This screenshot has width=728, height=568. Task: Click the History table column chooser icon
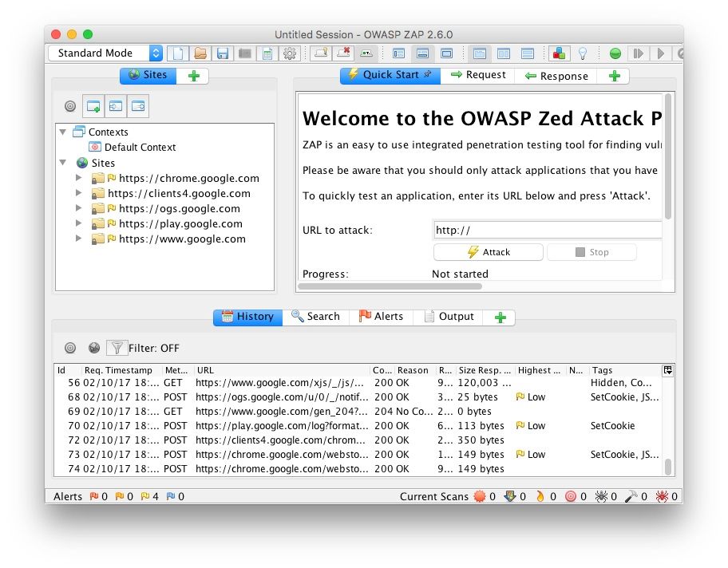667,370
